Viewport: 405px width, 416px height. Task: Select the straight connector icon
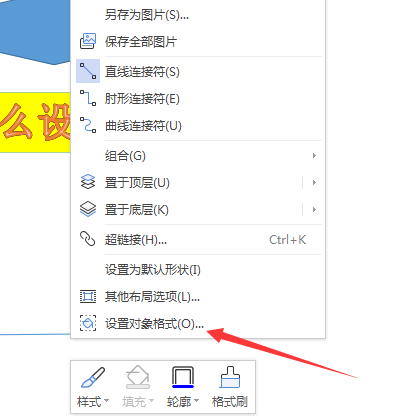click(x=88, y=71)
